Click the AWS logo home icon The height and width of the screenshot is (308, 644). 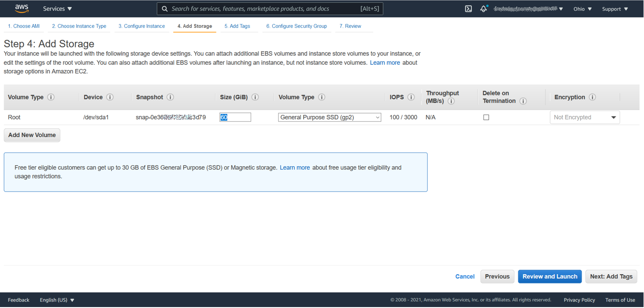[x=22, y=8]
